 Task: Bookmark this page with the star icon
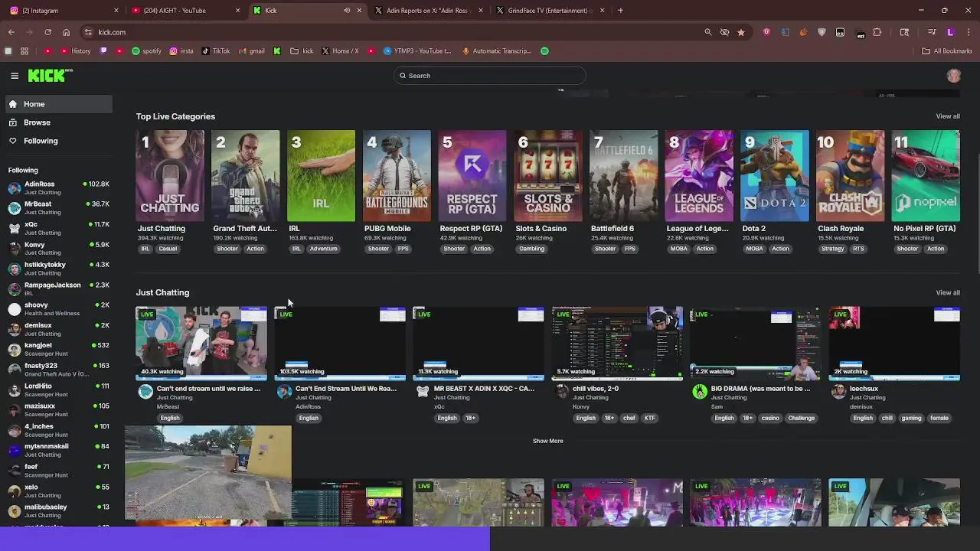click(741, 32)
